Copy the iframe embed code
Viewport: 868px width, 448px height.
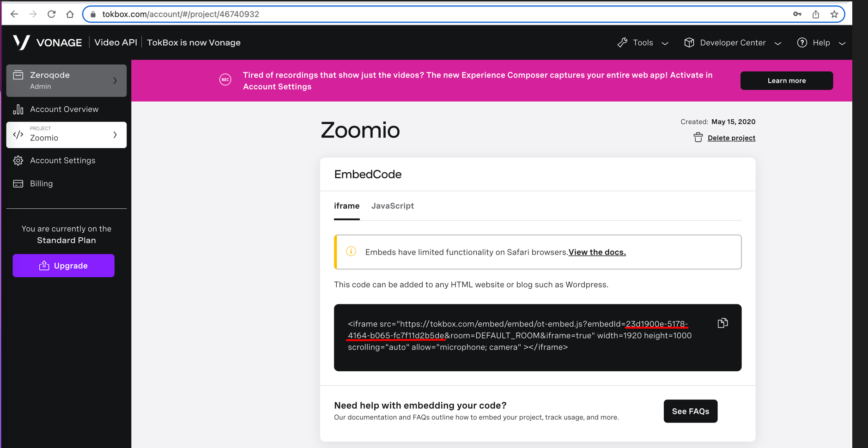tap(722, 323)
